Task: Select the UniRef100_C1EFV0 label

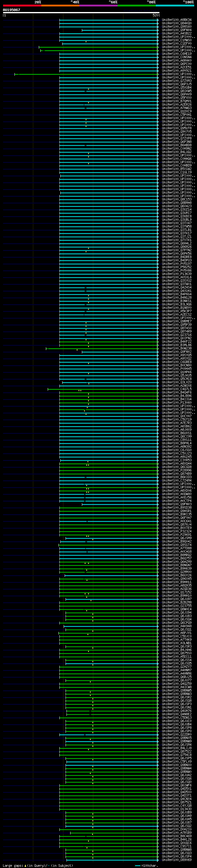Action: click(177, 43)
